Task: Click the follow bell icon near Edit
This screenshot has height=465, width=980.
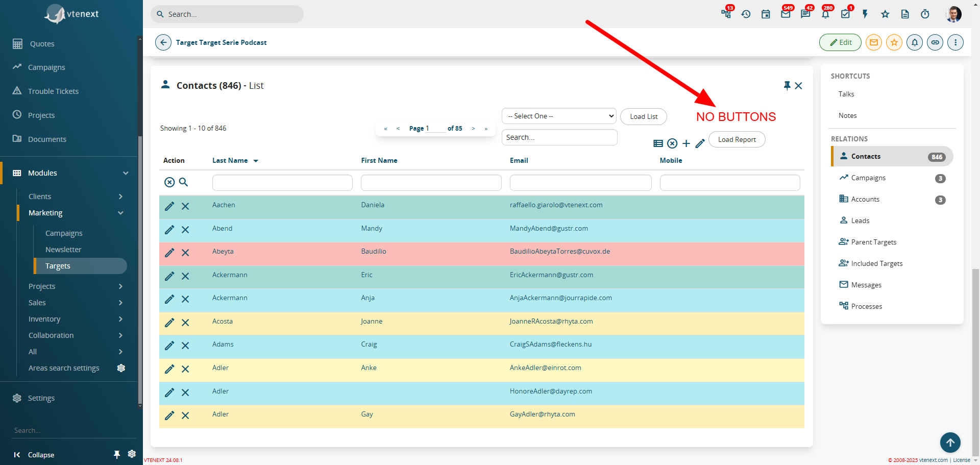Action: pos(915,42)
